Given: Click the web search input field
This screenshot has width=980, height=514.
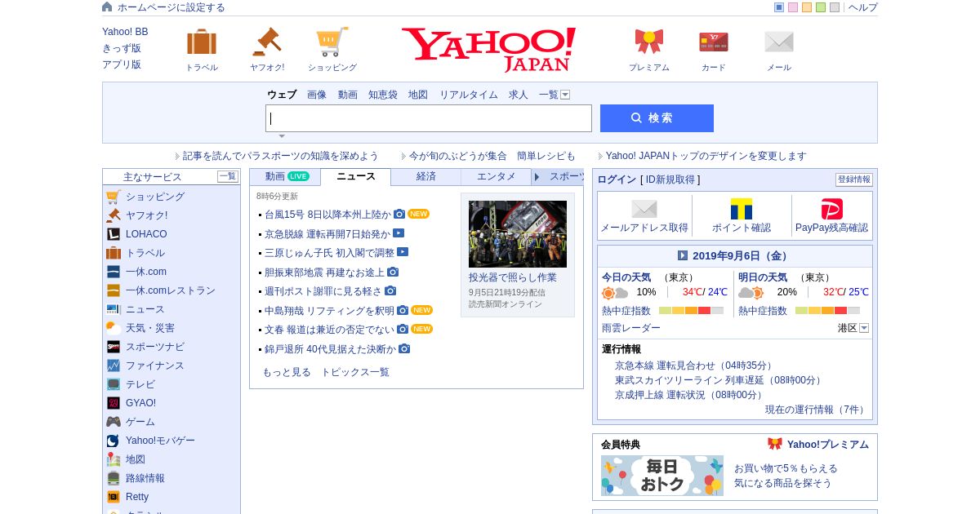Looking at the screenshot, I should point(429,118).
